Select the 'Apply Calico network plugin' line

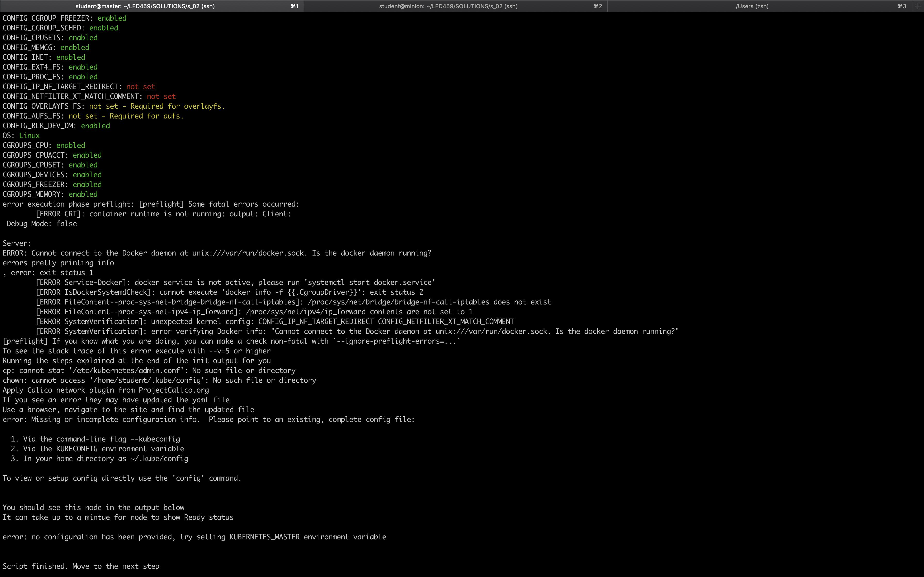(105, 390)
